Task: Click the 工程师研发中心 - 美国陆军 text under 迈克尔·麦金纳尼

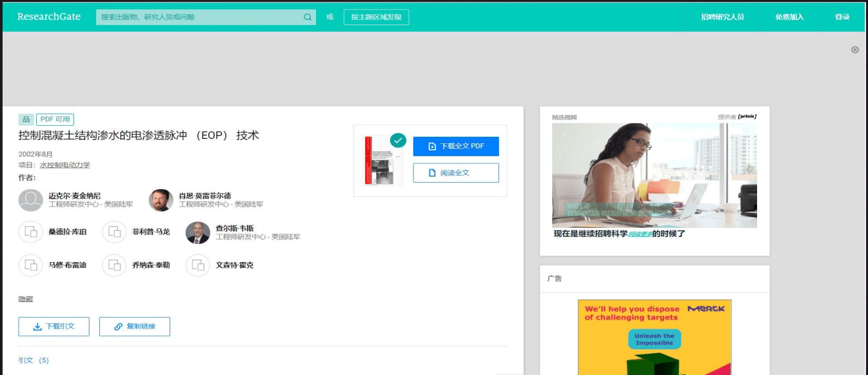Action: click(91, 205)
